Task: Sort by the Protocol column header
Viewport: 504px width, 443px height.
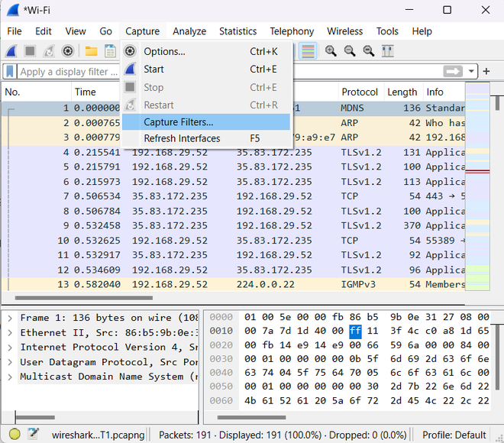Action: [x=361, y=92]
